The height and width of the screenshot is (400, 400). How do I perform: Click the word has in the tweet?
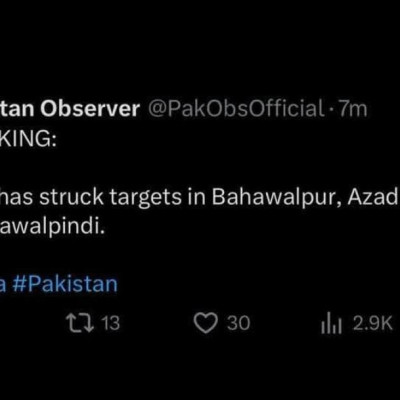coord(16,197)
